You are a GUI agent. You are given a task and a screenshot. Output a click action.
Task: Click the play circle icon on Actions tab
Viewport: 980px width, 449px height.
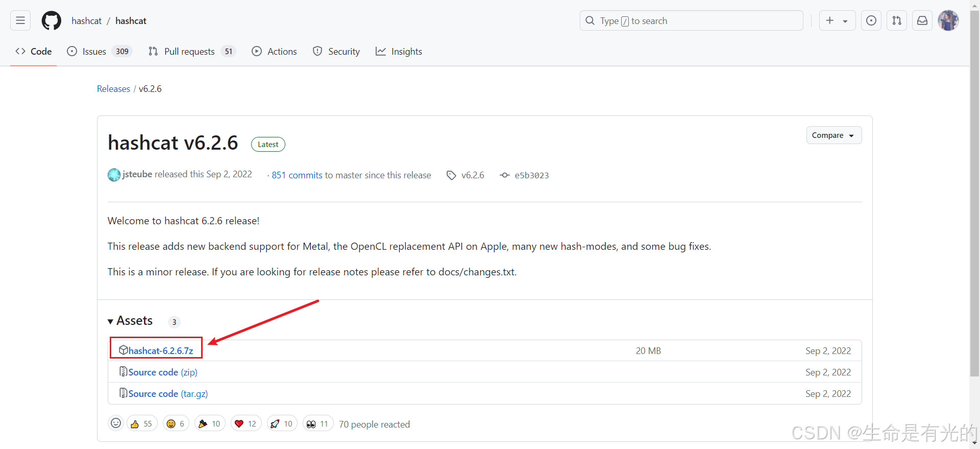click(x=257, y=51)
